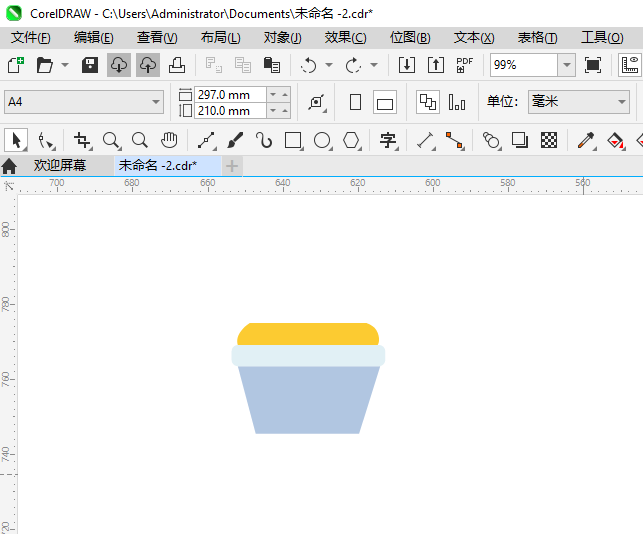The width and height of the screenshot is (643, 534).
Task: Click the auto-fit page icon
Action: tap(317, 102)
